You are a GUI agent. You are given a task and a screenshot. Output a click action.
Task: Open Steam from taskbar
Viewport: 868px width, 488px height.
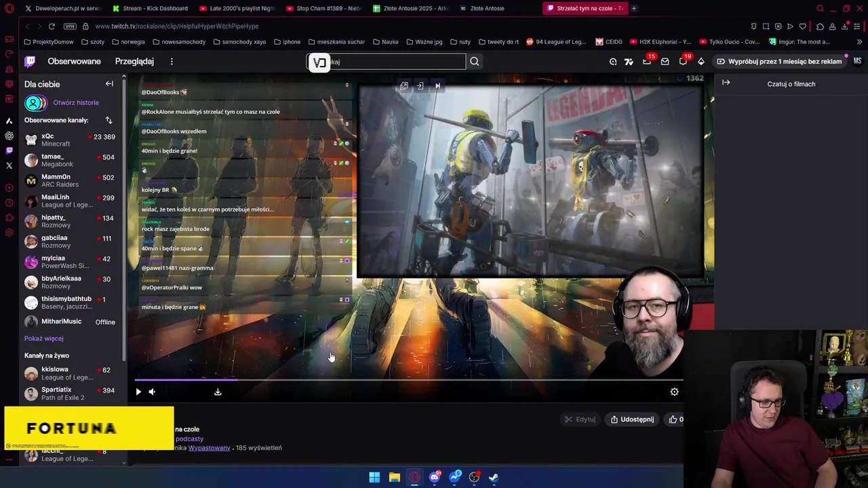click(494, 477)
